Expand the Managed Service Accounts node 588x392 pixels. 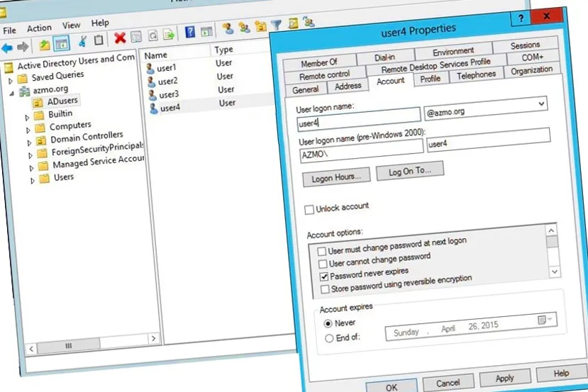tap(31, 168)
